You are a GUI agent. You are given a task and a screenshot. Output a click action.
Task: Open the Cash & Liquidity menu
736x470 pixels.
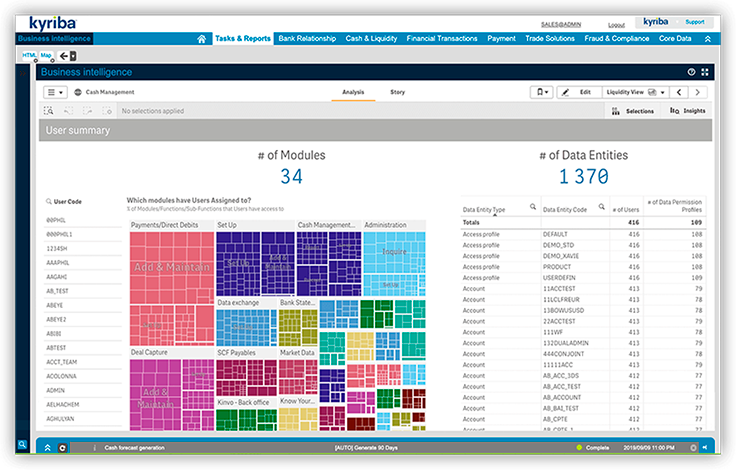click(372, 39)
